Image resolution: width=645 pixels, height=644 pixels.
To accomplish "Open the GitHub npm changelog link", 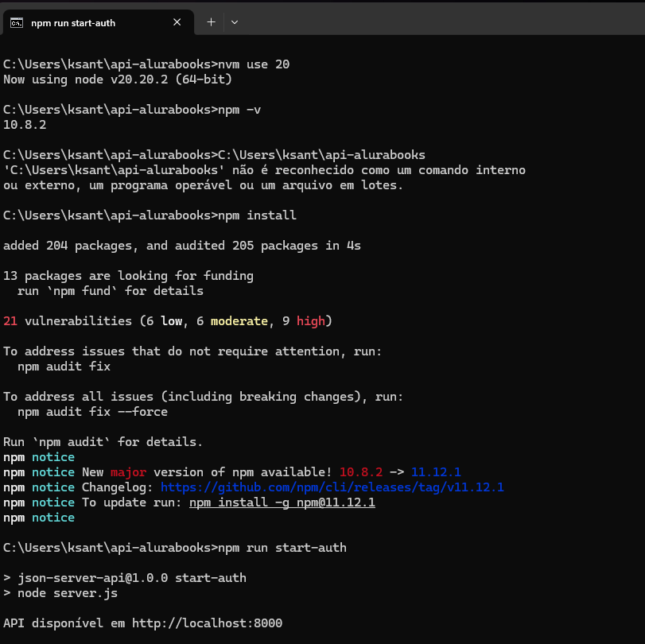I will point(332,487).
